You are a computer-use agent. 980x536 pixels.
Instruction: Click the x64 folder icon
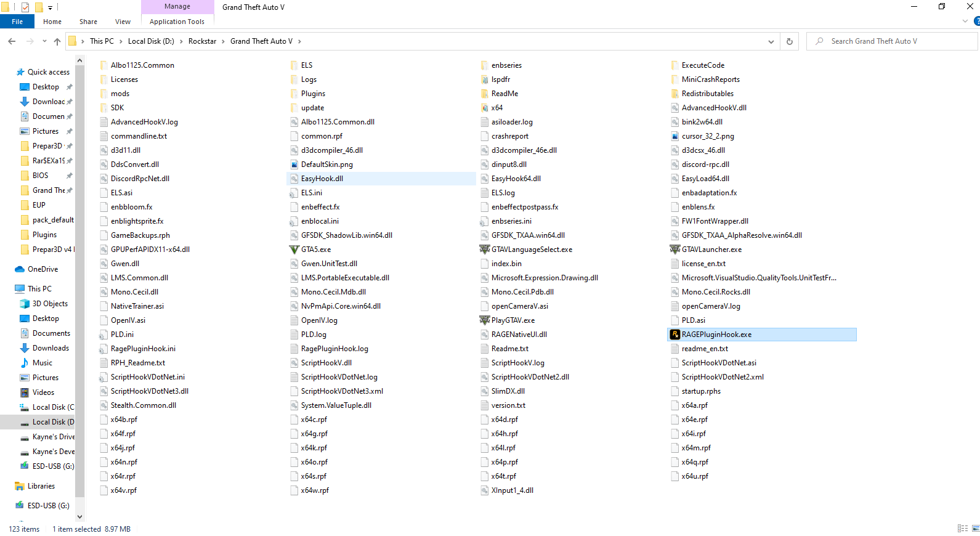(x=485, y=108)
